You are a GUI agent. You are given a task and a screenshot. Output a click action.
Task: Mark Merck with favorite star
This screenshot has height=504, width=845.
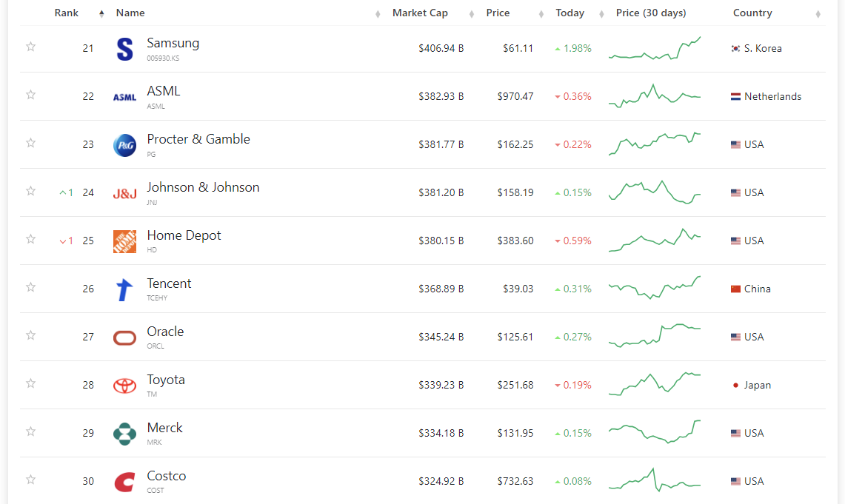pyautogui.click(x=30, y=431)
